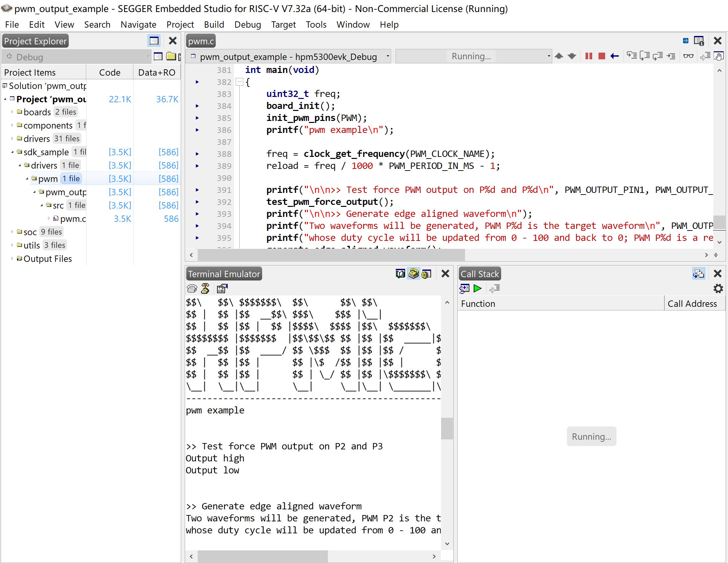Click the Run To Cursor icon
Screen dimensions: 728x563
click(x=671, y=56)
